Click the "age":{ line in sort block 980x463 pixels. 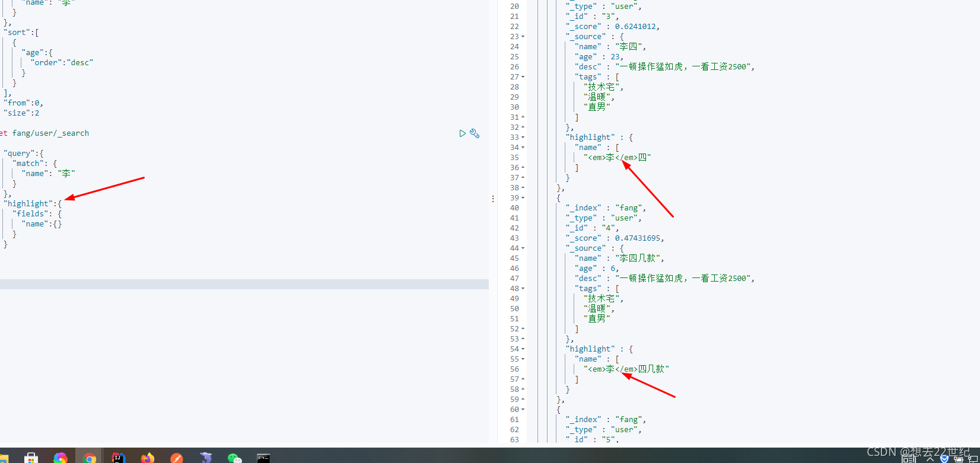tap(37, 53)
